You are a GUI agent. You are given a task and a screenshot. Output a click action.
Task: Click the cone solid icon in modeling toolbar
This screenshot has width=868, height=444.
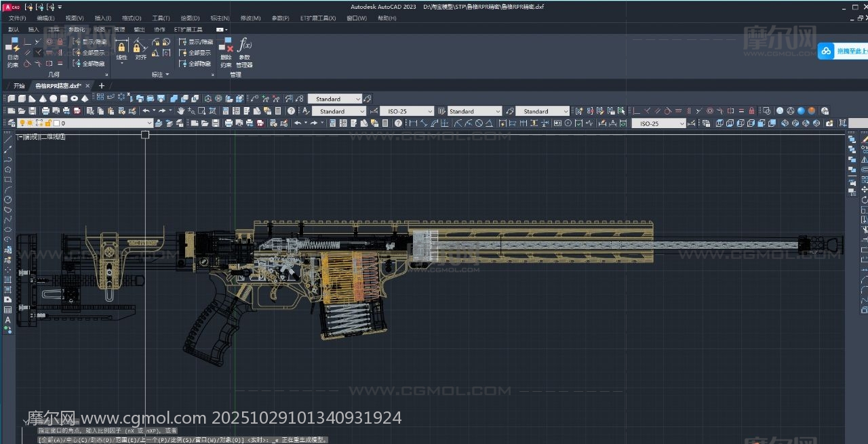point(42,99)
